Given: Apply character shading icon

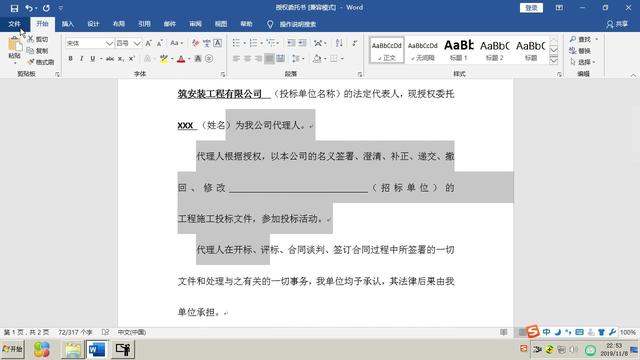Looking at the screenshot, I should pyautogui.click(x=198, y=59).
